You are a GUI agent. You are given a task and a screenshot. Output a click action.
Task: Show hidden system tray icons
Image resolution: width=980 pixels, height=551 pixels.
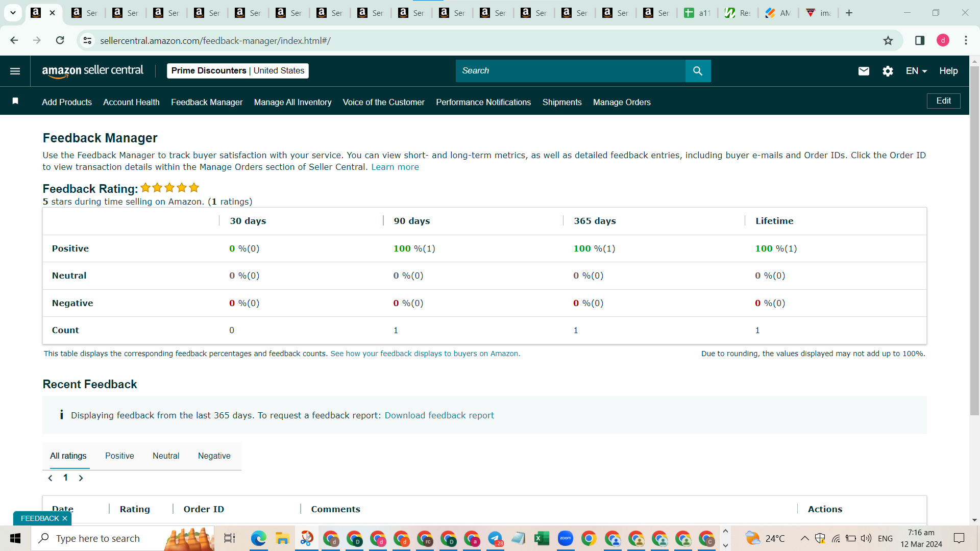click(x=804, y=538)
